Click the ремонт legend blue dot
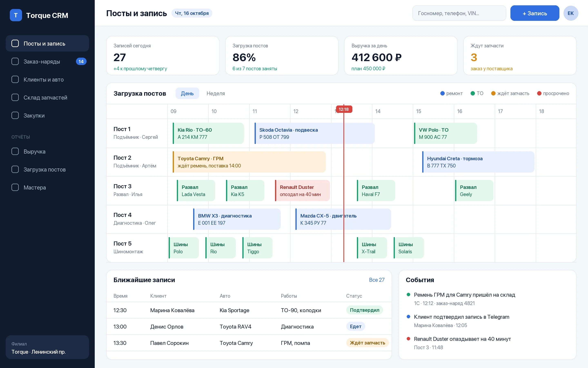Viewport: 588px width, 368px height. coord(442,93)
